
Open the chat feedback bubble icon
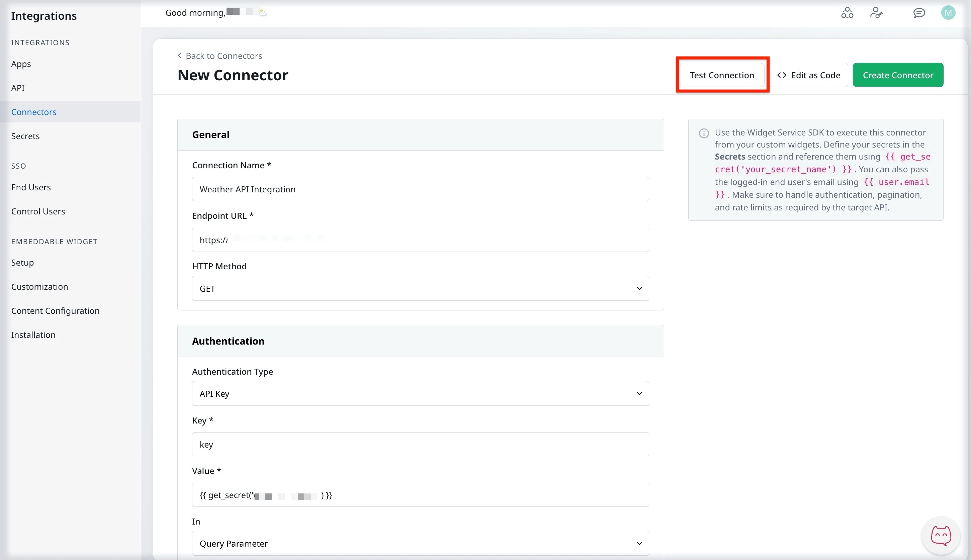tap(919, 13)
